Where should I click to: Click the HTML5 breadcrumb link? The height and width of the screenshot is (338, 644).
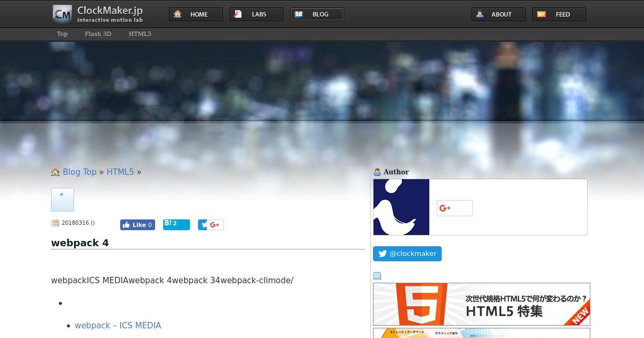pyautogui.click(x=120, y=172)
